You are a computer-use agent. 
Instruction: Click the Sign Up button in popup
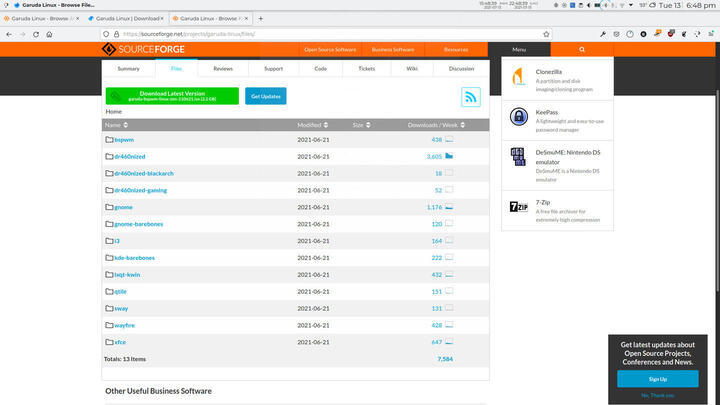(x=658, y=379)
